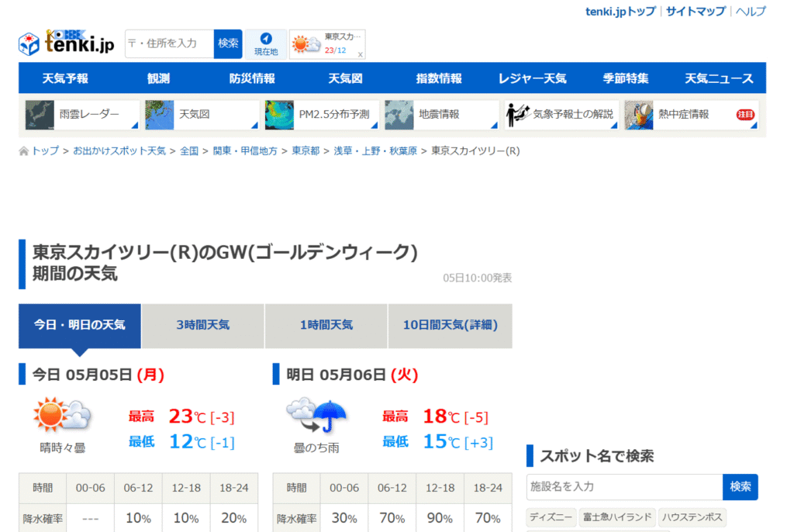Viewport: 794px width, 532px height.
Task: Click the 雨雲レーダー shortcut label
Action: 89,115
